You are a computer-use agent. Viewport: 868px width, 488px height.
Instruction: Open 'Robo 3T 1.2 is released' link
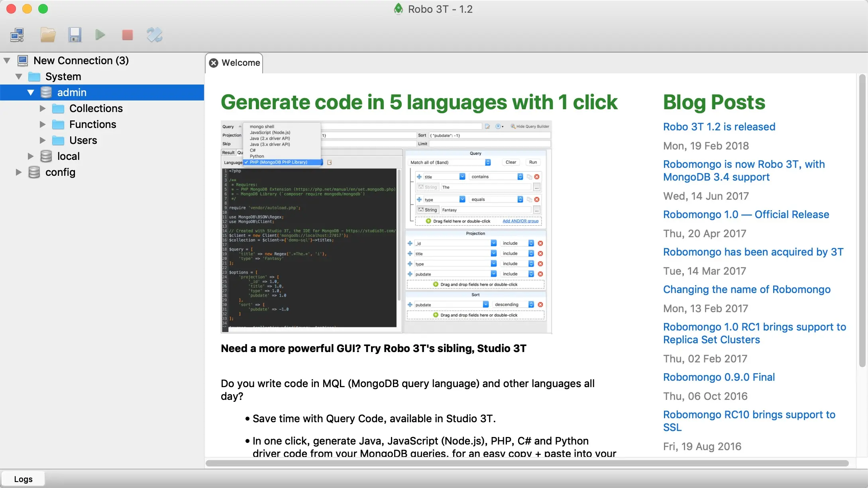[719, 127]
